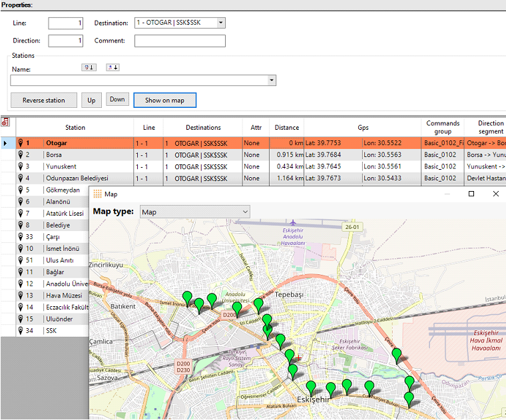
Task: Click the first sort icon beside Name
Action: [x=89, y=67]
